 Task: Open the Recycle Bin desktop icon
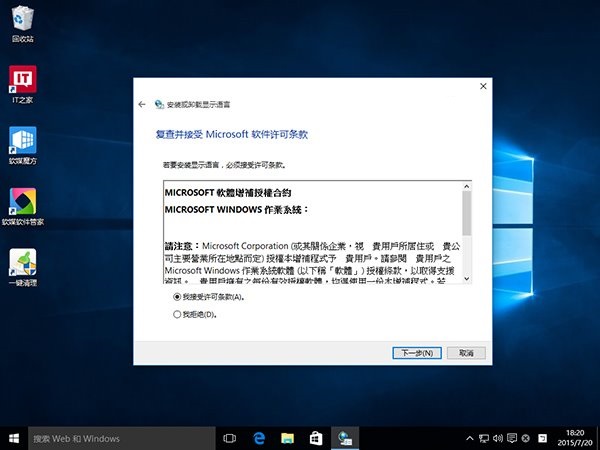[23, 23]
